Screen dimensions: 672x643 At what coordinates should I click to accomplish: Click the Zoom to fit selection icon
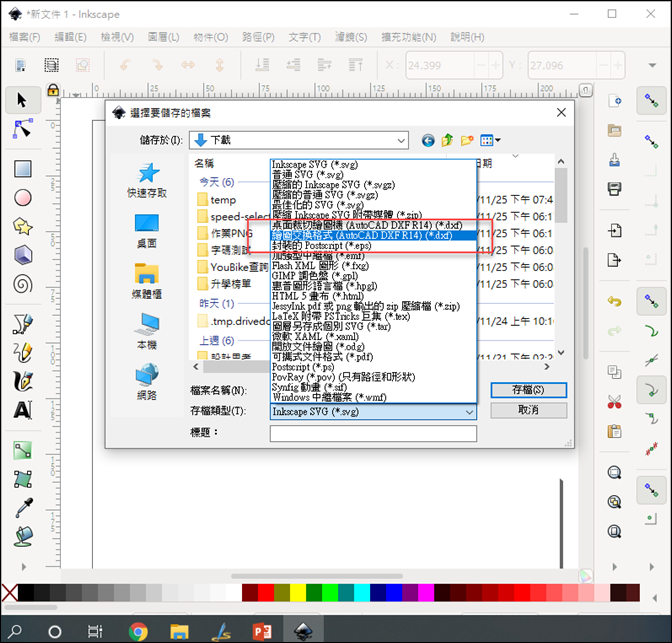tap(615, 472)
